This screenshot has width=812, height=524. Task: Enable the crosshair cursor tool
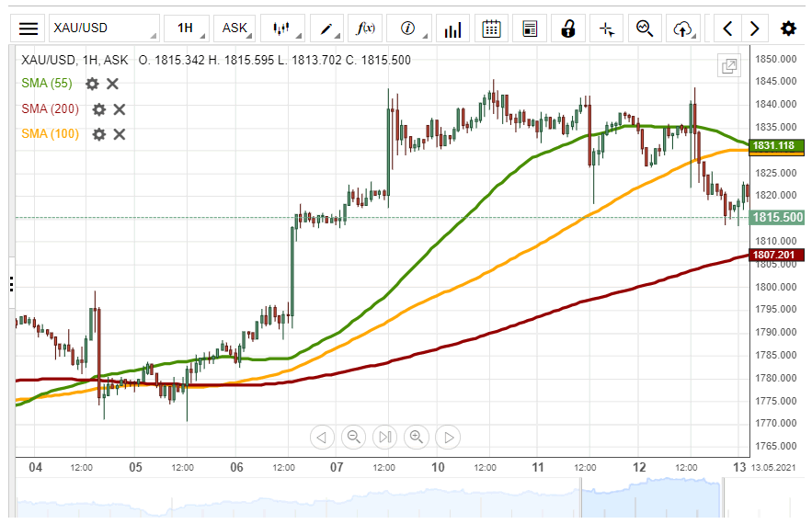(607, 28)
